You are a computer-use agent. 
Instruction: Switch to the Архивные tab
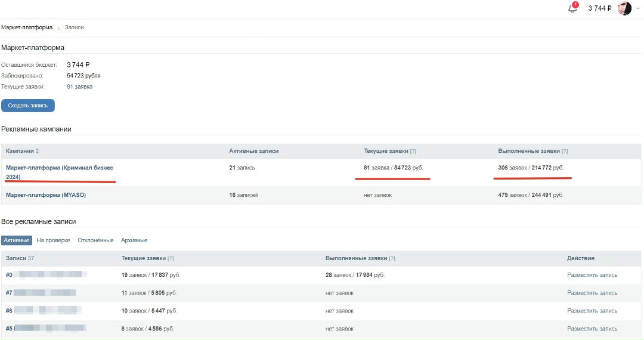[x=134, y=240]
